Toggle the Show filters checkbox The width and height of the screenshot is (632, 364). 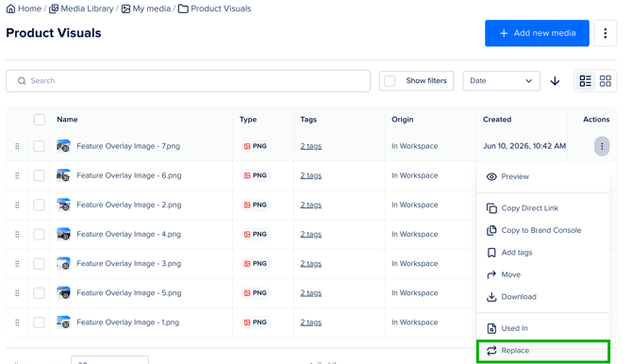tap(390, 80)
